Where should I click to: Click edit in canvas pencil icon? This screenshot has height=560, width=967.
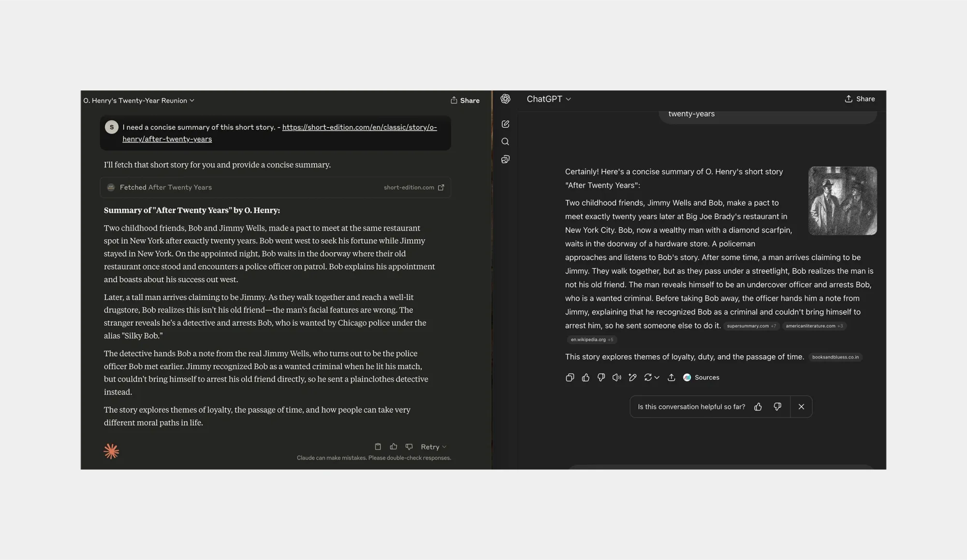(x=632, y=378)
